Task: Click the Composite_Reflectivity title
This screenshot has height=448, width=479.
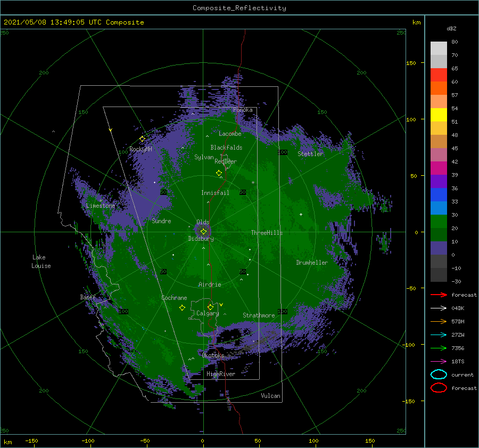Action: coord(239,8)
